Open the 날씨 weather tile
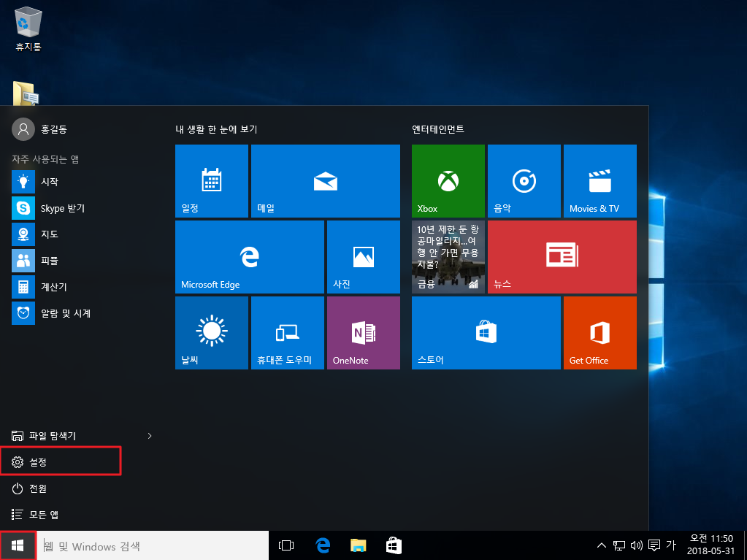The image size is (747, 560). click(212, 333)
